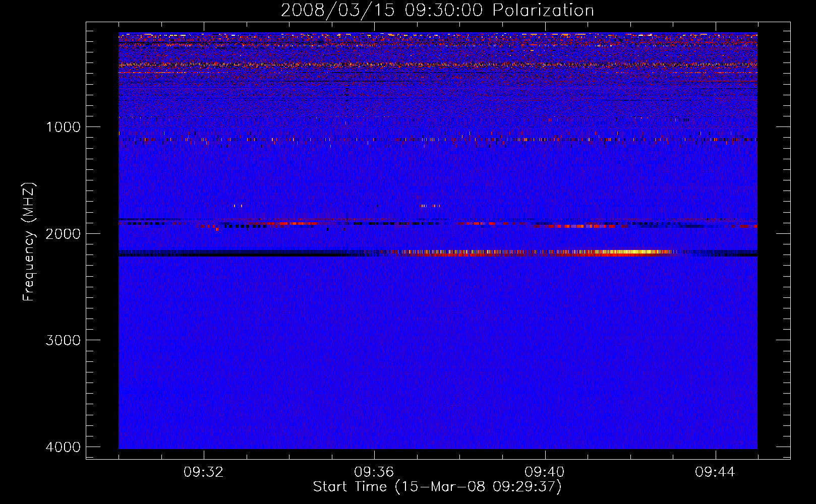Click the 09:36 time tick label
The height and width of the screenshot is (504, 816).
(x=374, y=472)
